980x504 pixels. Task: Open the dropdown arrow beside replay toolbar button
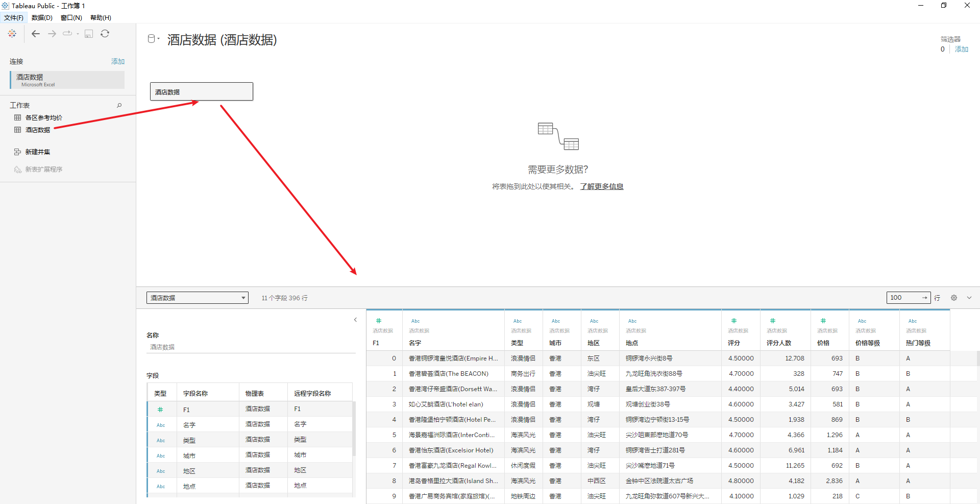[78, 34]
